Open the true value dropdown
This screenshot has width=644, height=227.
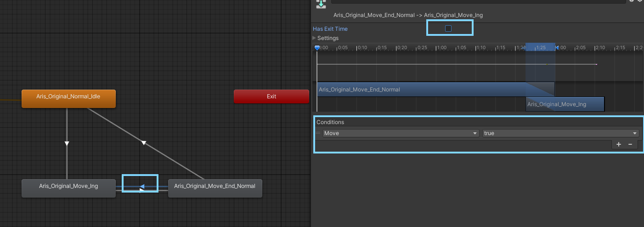(x=560, y=133)
